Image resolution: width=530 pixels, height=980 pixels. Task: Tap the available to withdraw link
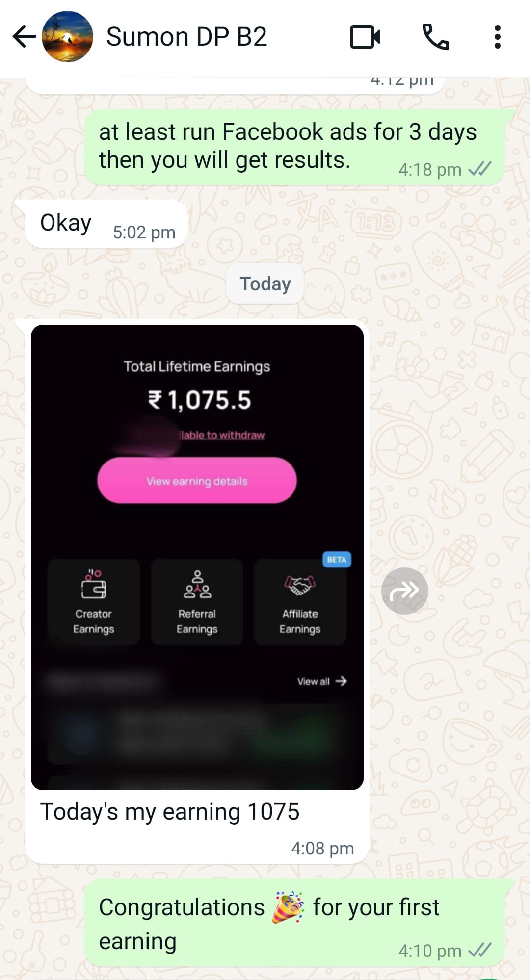222,435
